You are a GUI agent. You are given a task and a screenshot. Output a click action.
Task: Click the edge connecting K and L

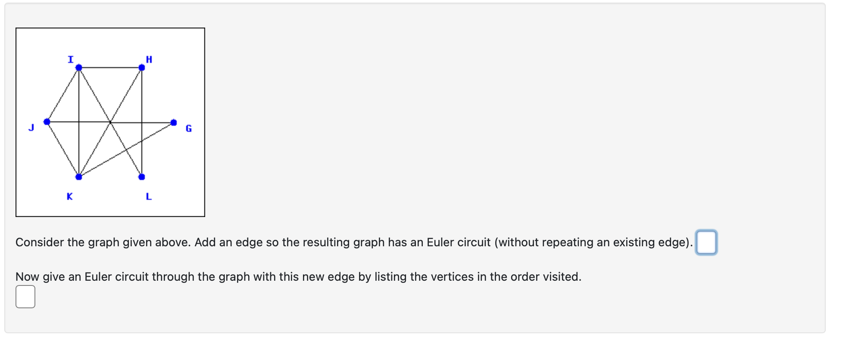pos(110,177)
